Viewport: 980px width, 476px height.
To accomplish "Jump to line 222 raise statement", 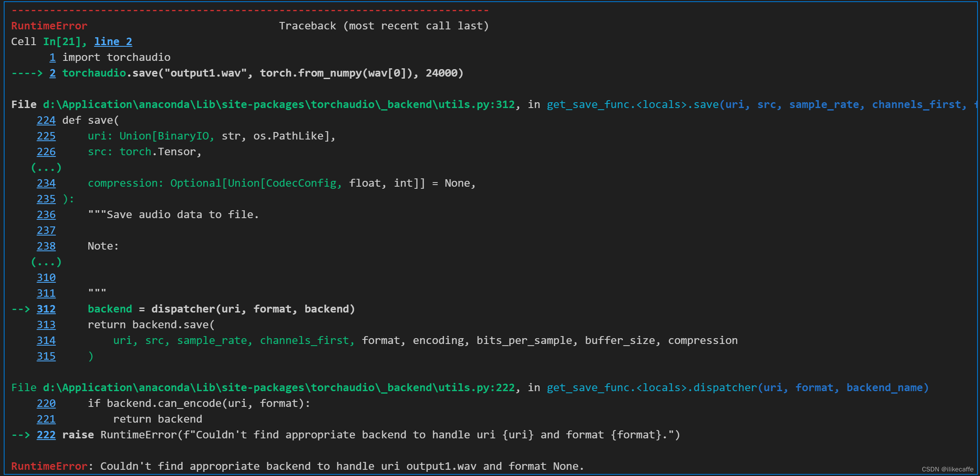I will [46, 435].
